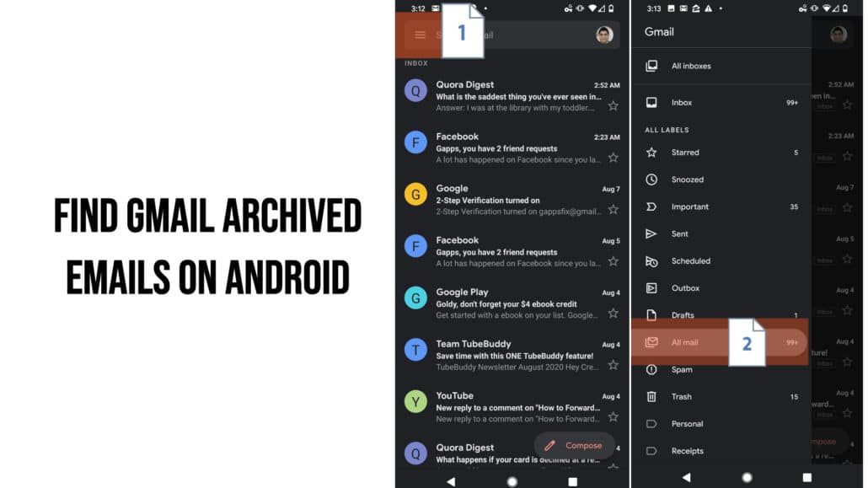Viewport: 868px width, 488px height.
Task: Star the Google Play ebook credit email
Action: click(613, 314)
